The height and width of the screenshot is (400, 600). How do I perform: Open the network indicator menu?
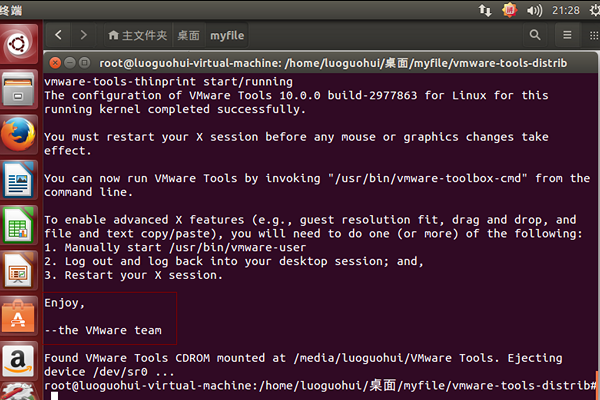coord(485,9)
